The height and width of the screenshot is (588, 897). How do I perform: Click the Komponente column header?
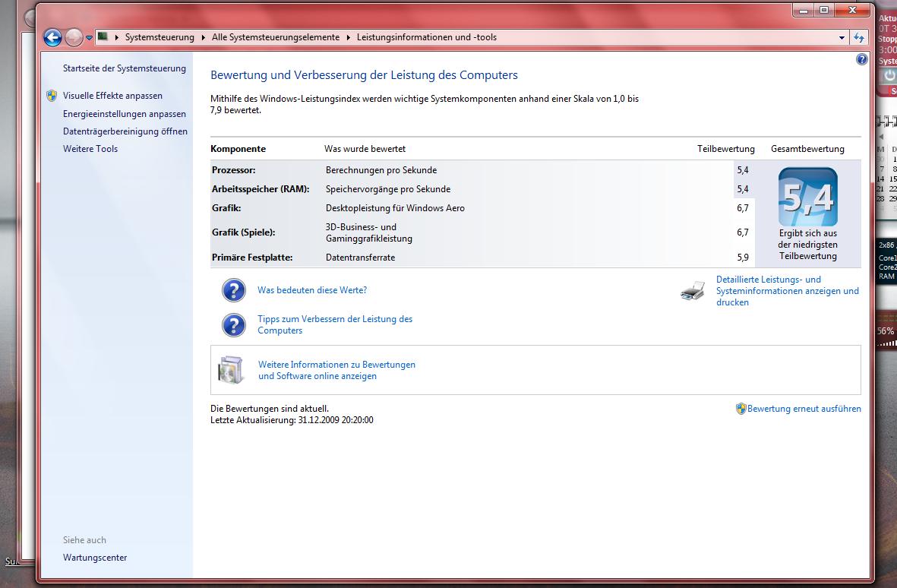(238, 149)
